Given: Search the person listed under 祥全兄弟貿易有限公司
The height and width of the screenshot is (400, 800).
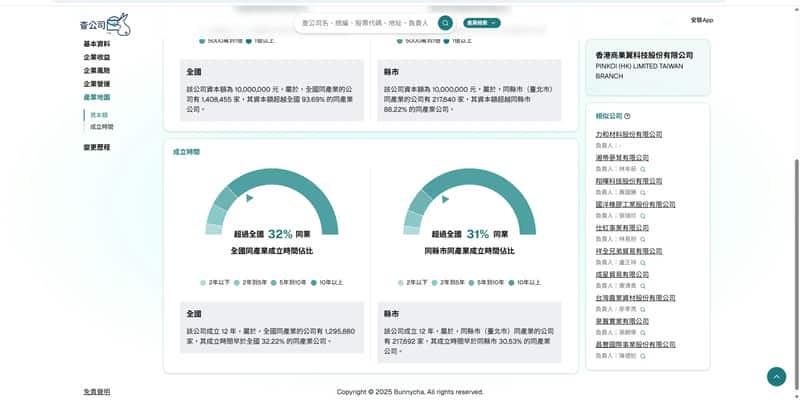Looking at the screenshot, I should tap(643, 263).
